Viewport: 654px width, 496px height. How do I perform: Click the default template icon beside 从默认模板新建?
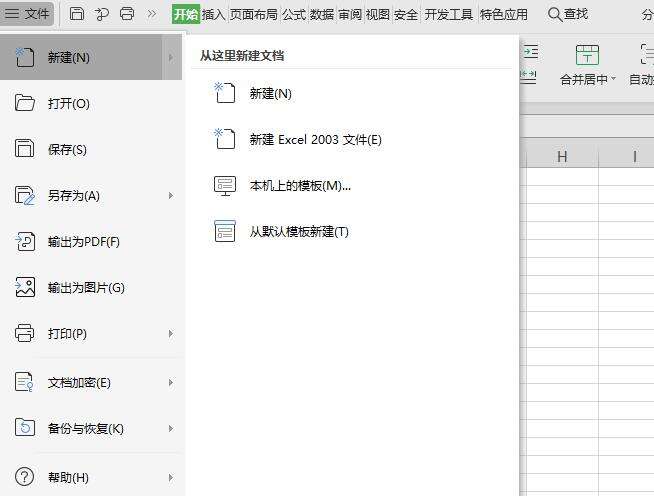coord(225,232)
